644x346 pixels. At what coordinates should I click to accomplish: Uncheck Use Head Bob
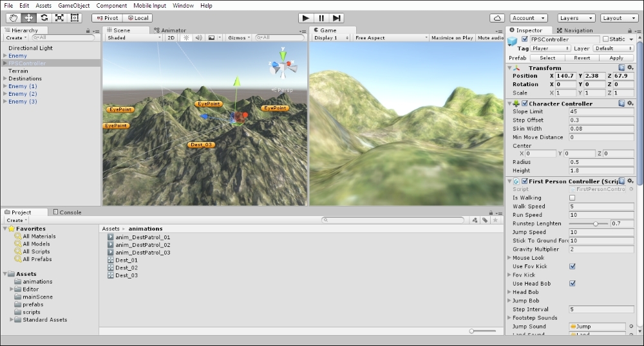[572, 283]
